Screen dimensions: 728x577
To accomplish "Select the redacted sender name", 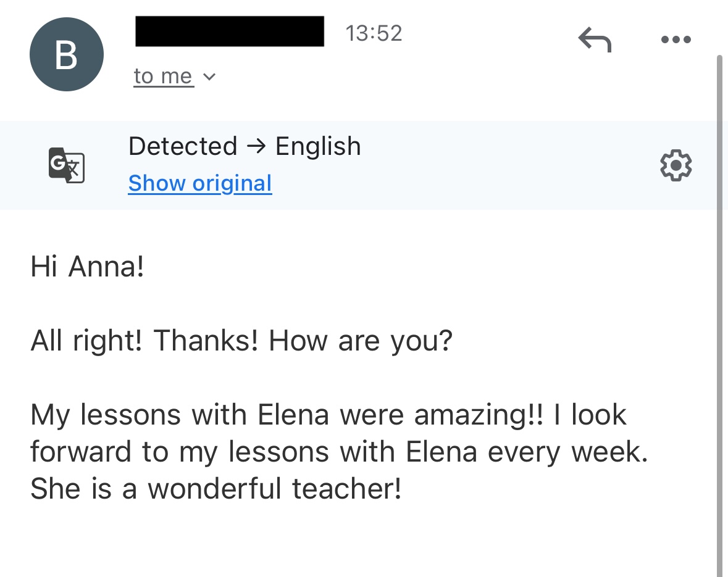I will pyautogui.click(x=230, y=31).
